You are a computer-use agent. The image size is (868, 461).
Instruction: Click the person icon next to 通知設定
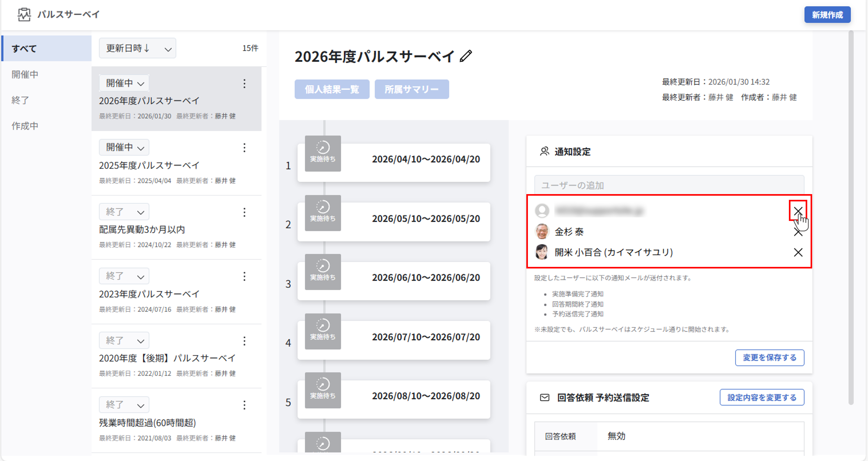pos(544,151)
